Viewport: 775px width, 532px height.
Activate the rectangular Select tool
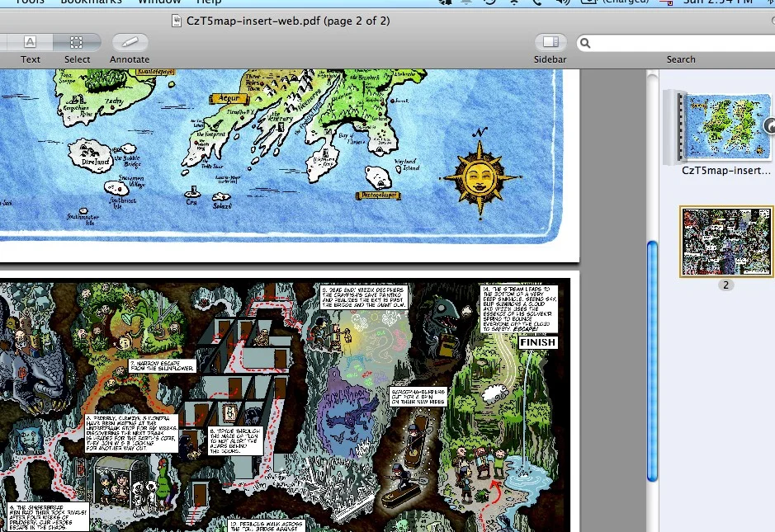(77, 43)
